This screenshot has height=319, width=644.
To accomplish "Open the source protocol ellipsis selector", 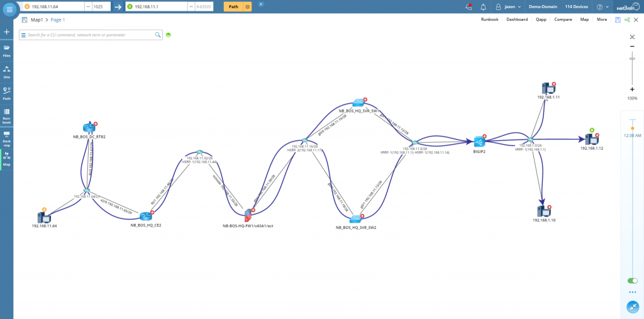I will point(88,6).
